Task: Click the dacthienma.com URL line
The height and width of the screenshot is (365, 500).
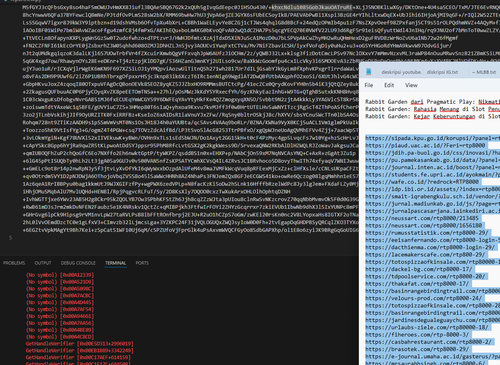Action: pos(430,247)
